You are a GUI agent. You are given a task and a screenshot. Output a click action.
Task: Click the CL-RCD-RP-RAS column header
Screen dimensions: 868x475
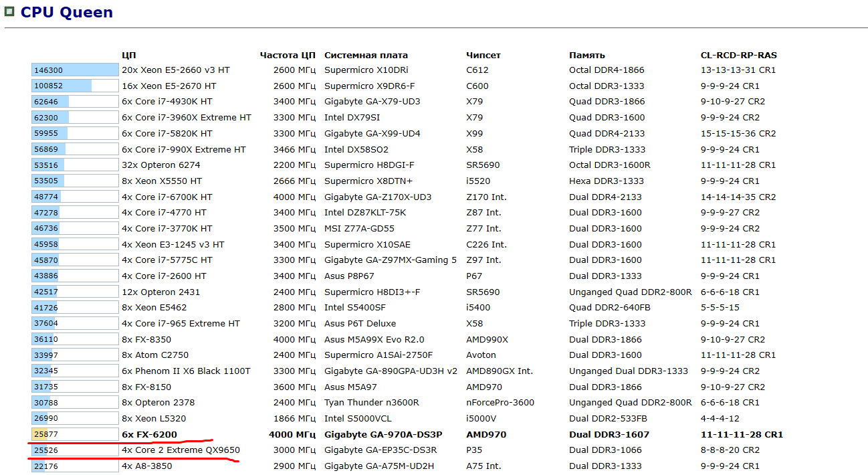click(x=738, y=55)
